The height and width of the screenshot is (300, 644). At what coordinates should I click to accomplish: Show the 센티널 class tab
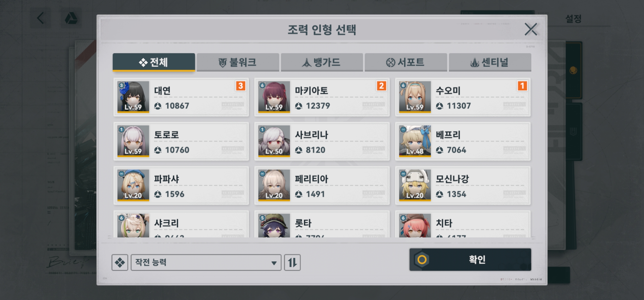[x=490, y=62]
